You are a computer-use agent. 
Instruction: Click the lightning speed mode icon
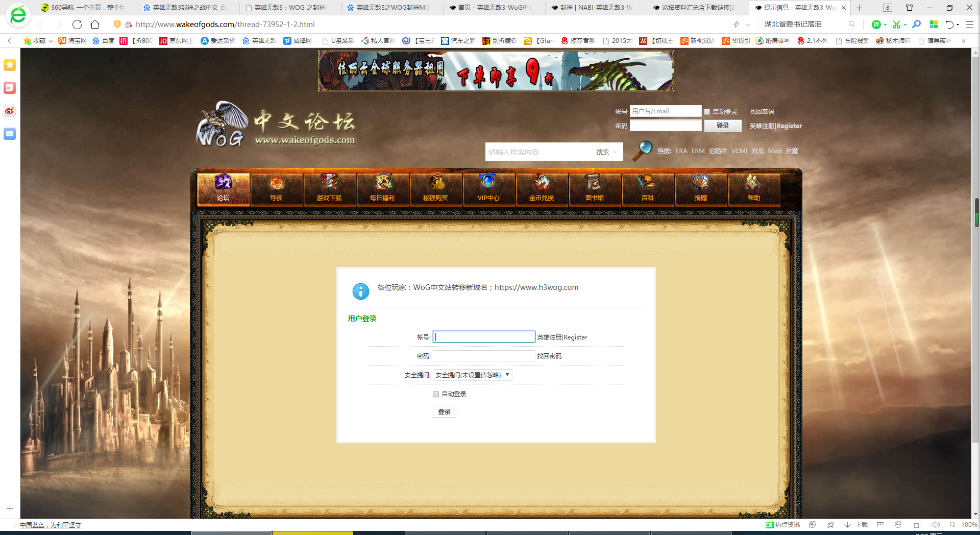[x=736, y=24]
